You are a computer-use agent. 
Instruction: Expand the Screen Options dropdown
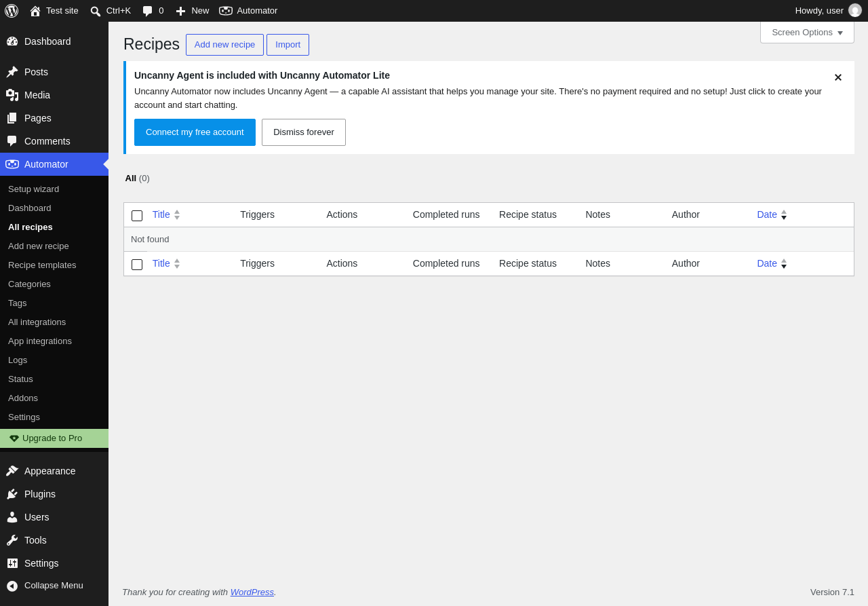pyautogui.click(x=807, y=32)
